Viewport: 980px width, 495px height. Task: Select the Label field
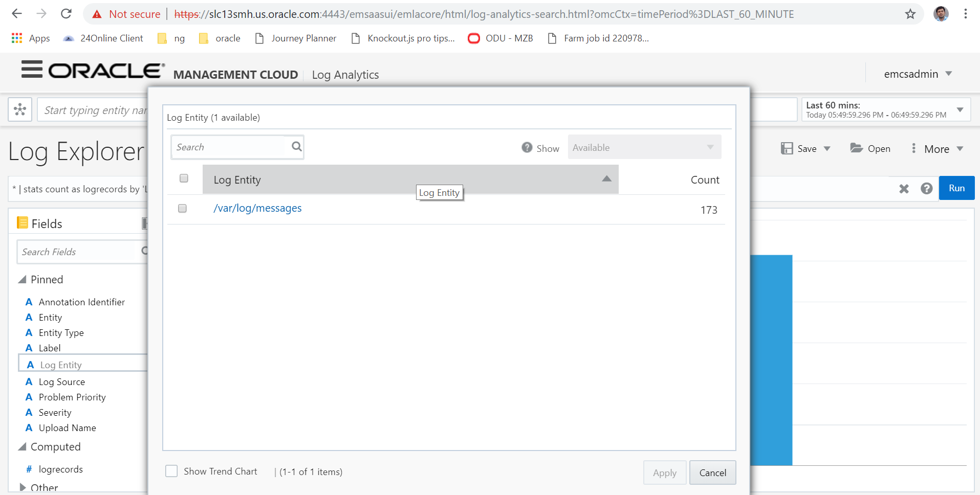pyautogui.click(x=50, y=348)
